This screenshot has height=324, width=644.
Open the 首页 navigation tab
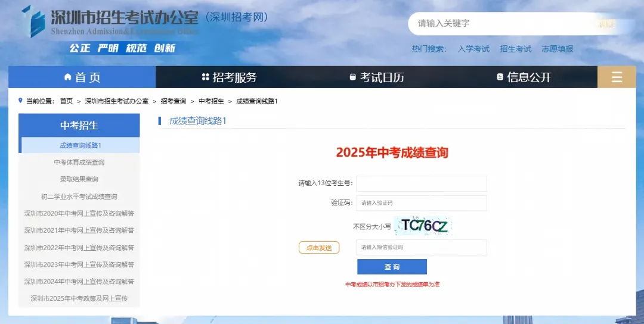[82, 77]
